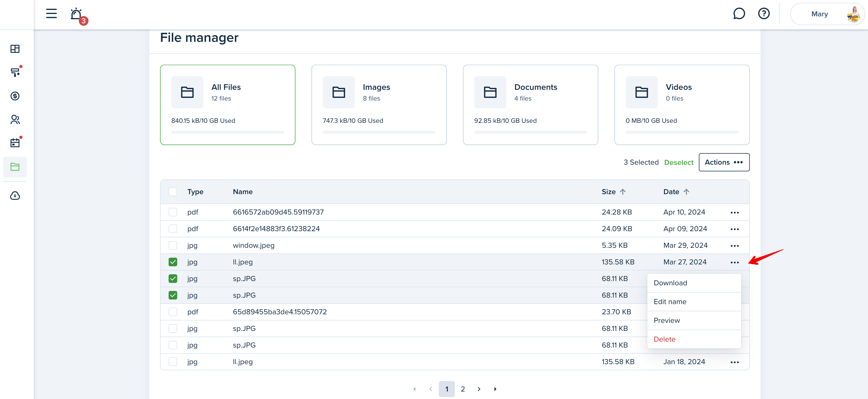The image size is (868, 399).
Task: Choose Edit name from the context menu
Action: (x=694, y=302)
